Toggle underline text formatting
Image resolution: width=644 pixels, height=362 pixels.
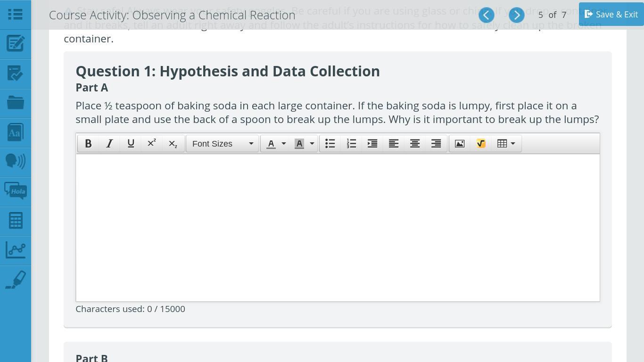coord(131,144)
